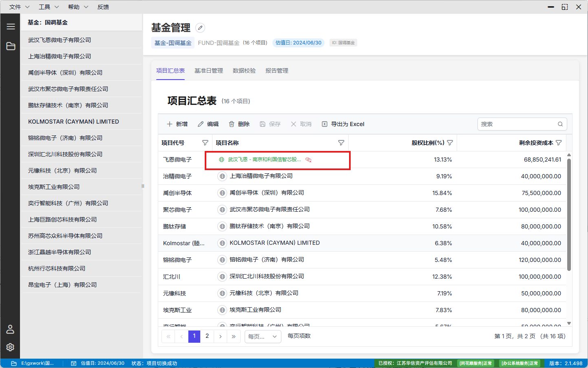Select 武汉飞恩微电子有限公司 in the sidebar

click(x=81, y=40)
